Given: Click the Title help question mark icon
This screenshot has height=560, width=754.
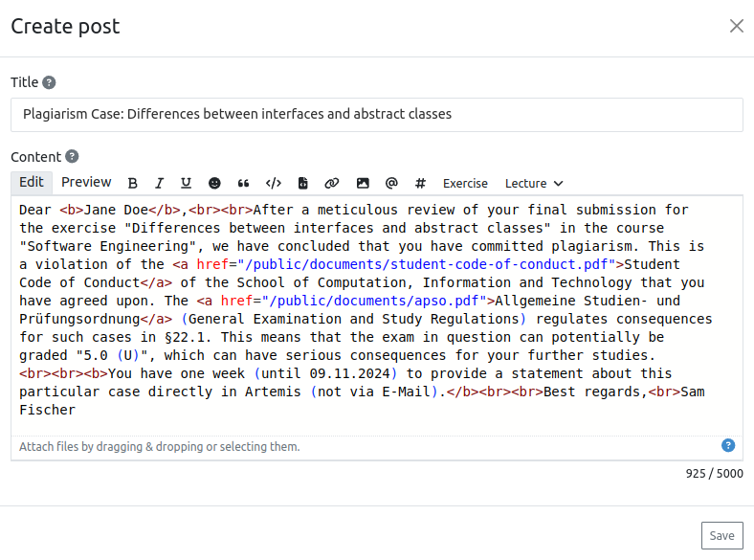Looking at the screenshot, I should tap(49, 83).
